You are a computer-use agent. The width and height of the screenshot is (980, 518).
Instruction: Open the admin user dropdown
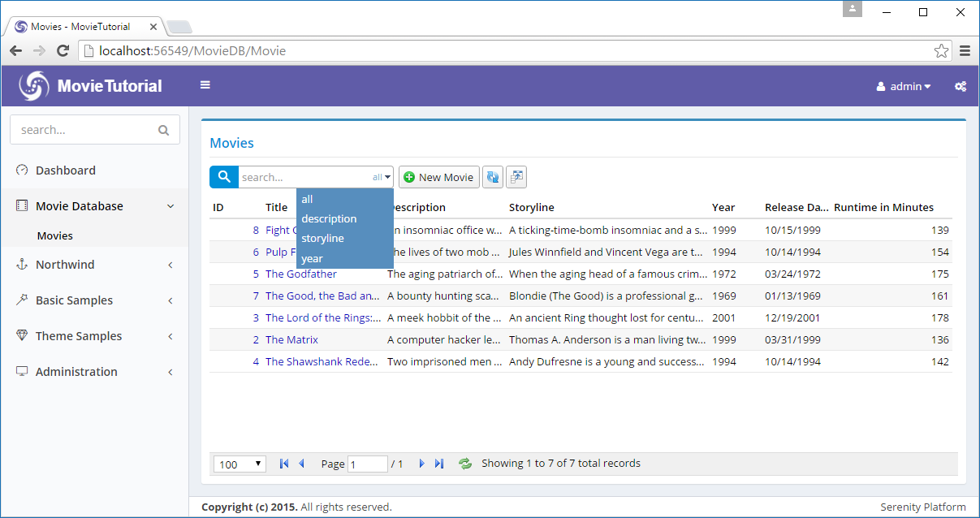click(x=904, y=86)
